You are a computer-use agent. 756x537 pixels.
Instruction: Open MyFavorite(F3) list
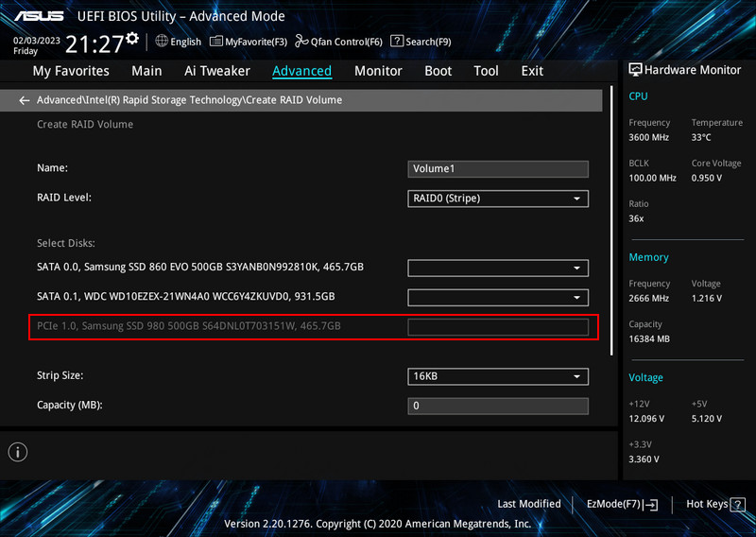tap(249, 42)
